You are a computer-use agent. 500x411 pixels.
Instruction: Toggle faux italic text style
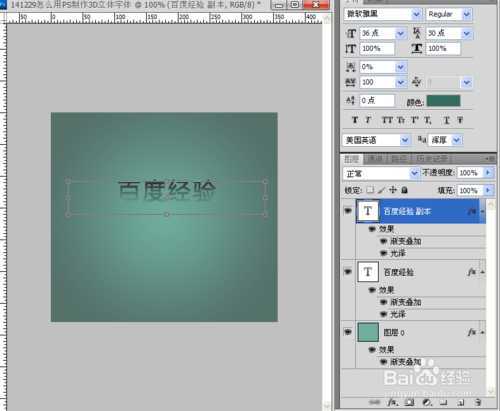point(368,120)
